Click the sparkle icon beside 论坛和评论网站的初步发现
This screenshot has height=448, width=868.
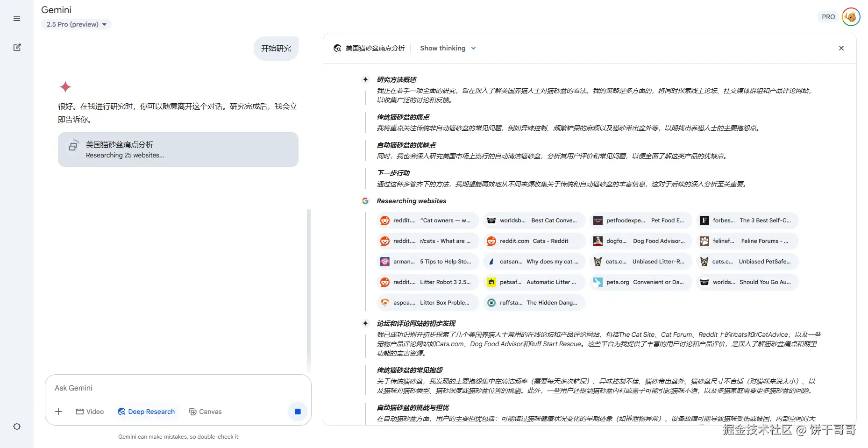point(365,324)
